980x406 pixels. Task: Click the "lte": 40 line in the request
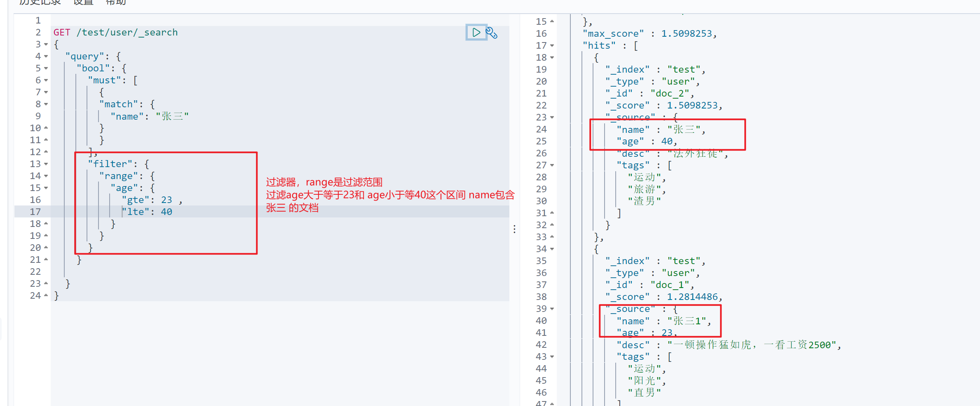[147, 212]
